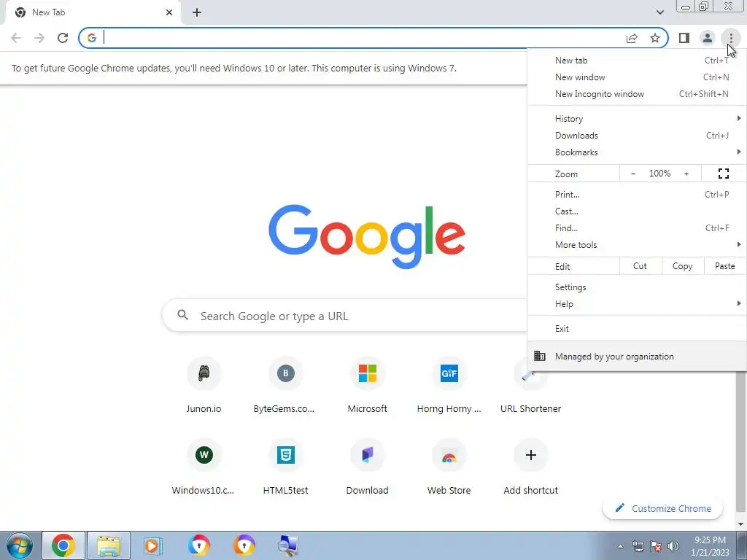Choose Print... from the menu
Viewport: 747px width, 560px height.
(637, 194)
